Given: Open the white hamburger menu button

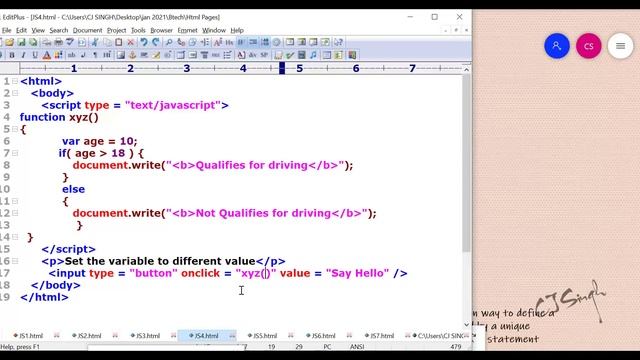Looking at the screenshot, I should [x=620, y=46].
